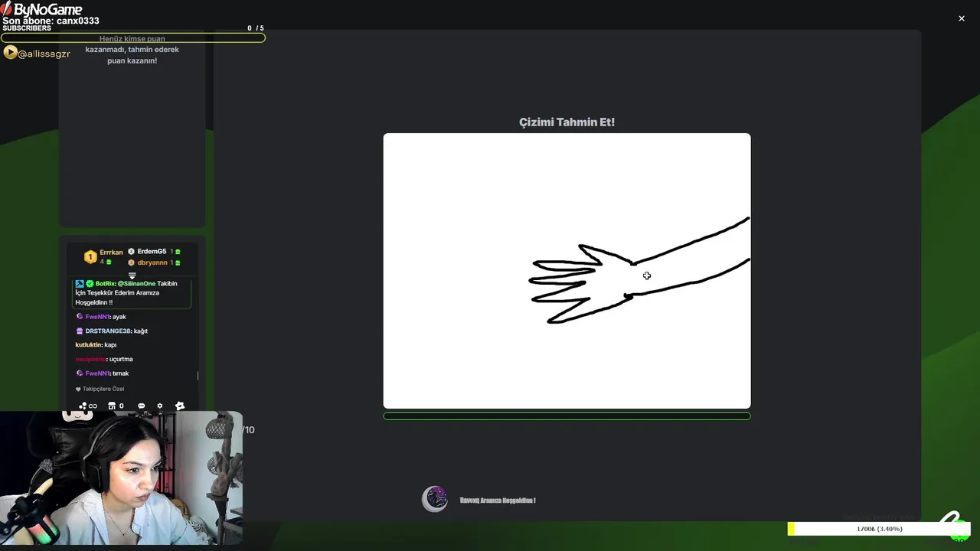Click the heart icon beside Takipçilere Özel
The height and width of the screenshot is (551, 980).
pos(78,389)
